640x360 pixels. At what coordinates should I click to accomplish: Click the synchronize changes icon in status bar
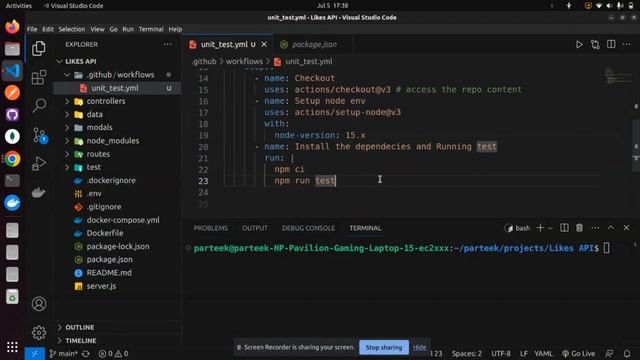pyautogui.click(x=86, y=353)
